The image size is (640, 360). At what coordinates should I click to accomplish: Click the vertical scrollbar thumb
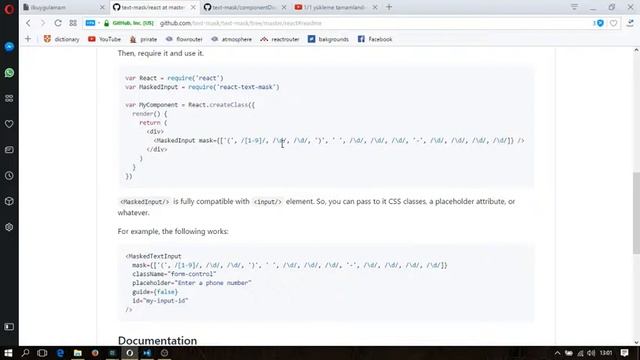tap(636, 213)
